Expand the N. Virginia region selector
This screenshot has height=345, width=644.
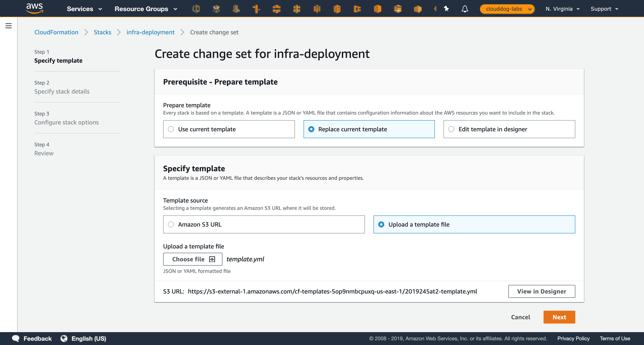coord(562,9)
